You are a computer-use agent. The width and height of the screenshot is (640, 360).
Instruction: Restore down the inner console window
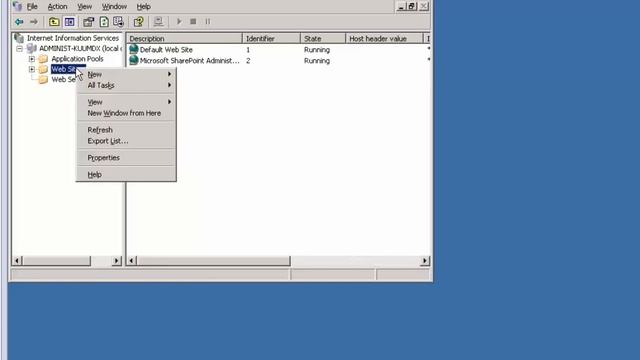pyautogui.click(x=412, y=6)
